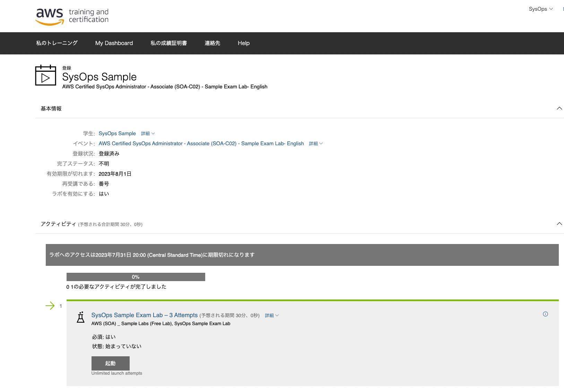
Task: Click the info icon on the exam lab activity
Action: [545, 314]
